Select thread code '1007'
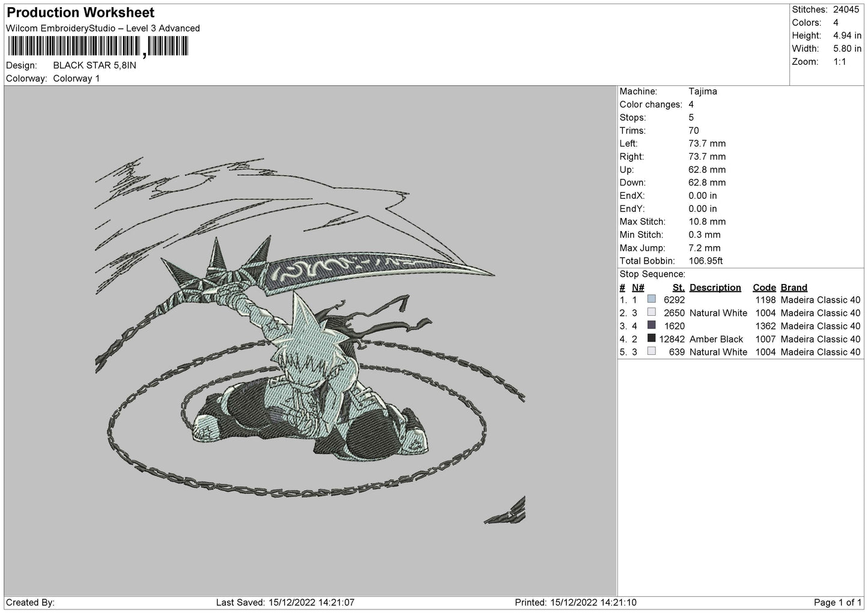 [765, 339]
